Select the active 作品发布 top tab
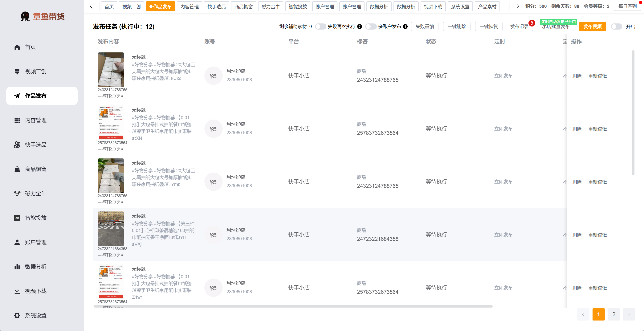 point(161,6)
